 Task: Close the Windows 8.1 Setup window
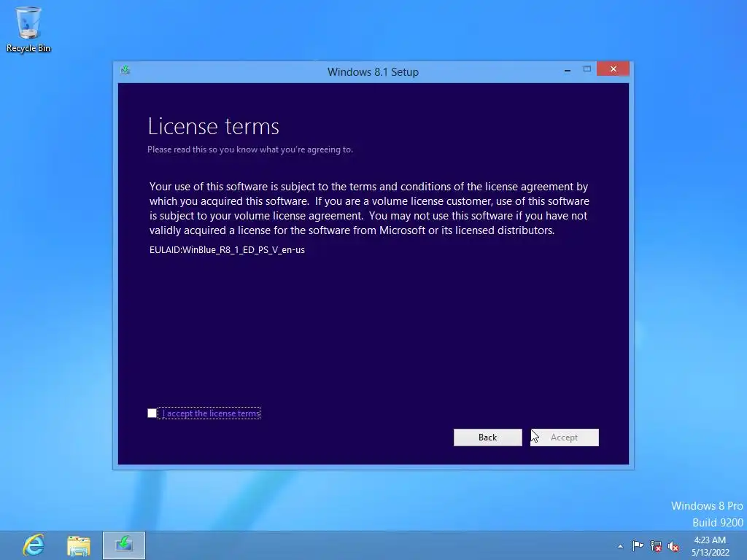[x=613, y=69]
